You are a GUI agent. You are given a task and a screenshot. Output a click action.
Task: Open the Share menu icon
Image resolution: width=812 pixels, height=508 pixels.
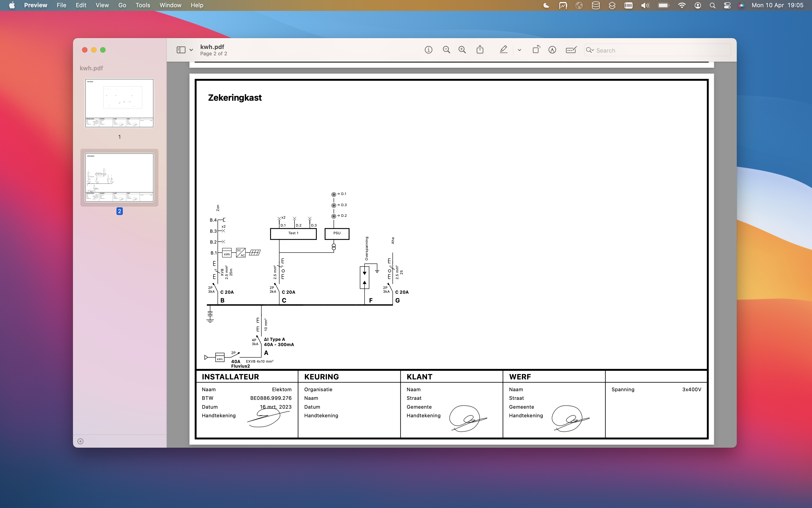click(x=480, y=50)
